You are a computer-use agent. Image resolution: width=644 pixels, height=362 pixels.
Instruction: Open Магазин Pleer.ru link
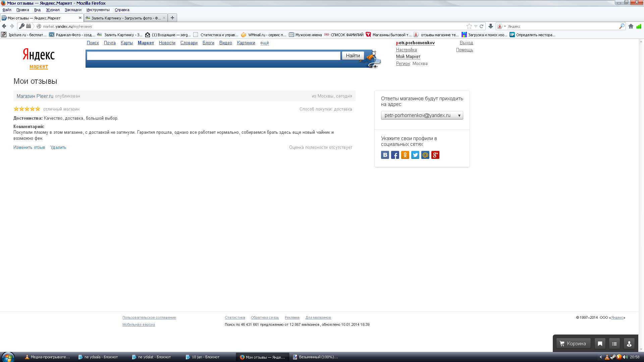click(x=35, y=96)
